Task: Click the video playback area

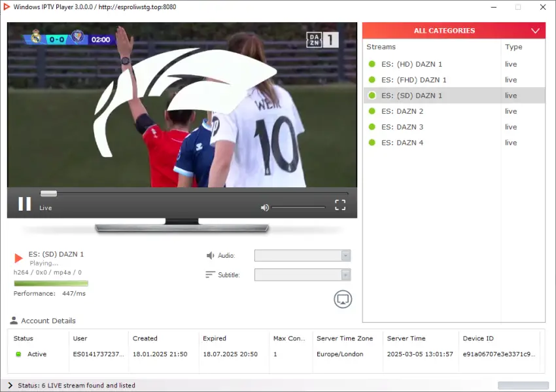Action: 182,105
